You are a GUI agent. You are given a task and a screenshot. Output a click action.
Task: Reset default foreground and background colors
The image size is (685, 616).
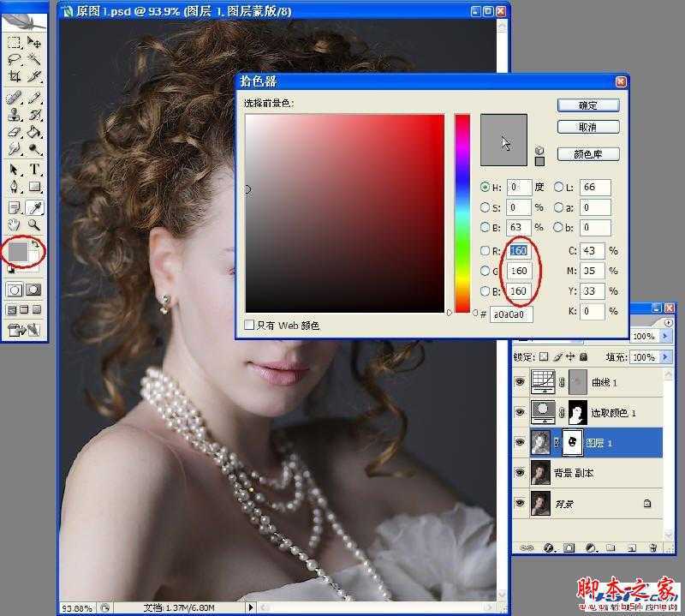click(x=11, y=269)
